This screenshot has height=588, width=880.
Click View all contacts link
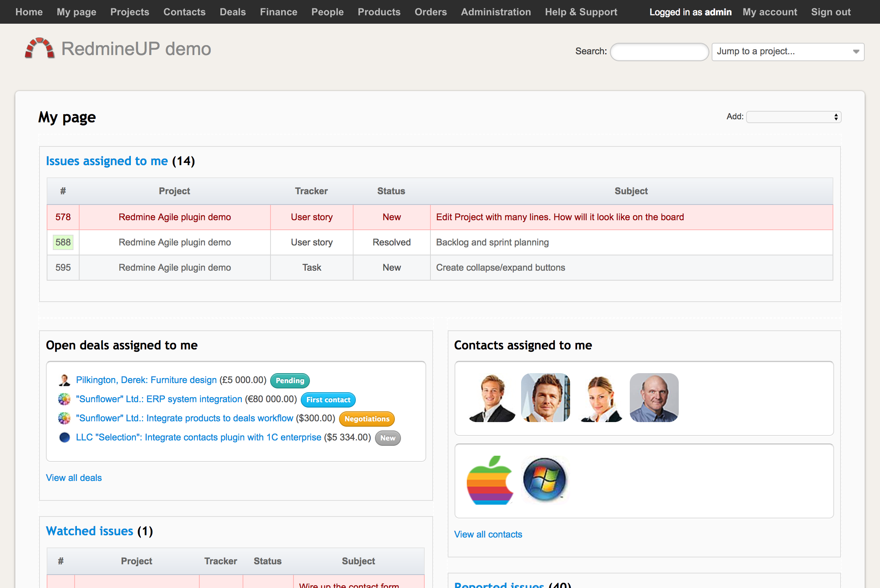tap(488, 534)
